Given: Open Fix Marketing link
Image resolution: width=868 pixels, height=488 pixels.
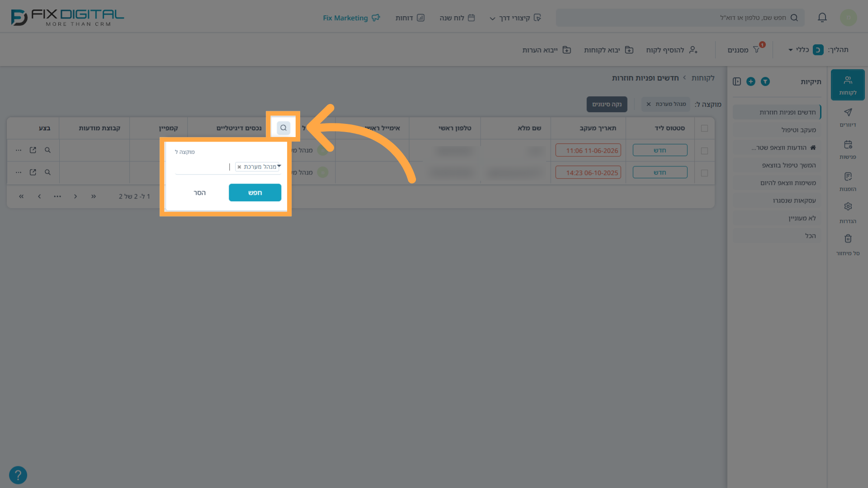Looking at the screenshot, I should [351, 18].
